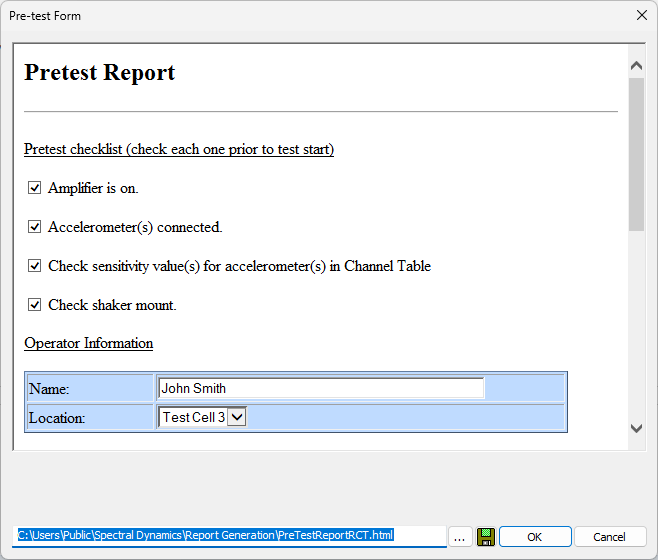Open file browser with the ellipsis button
Screen dimensions: 658x560
tap(459, 537)
